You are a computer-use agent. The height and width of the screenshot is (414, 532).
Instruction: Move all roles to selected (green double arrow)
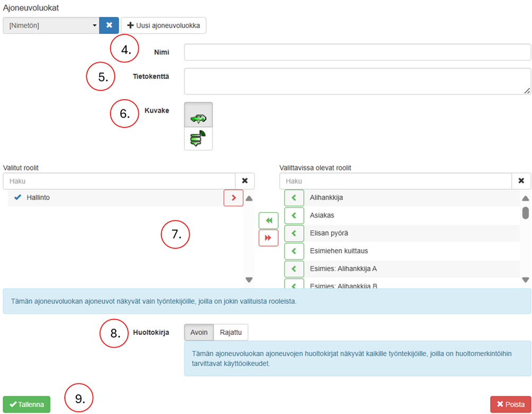click(268, 221)
